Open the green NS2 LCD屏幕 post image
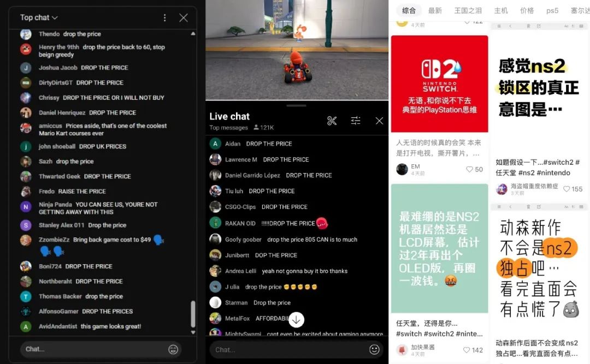The width and height of the screenshot is (590, 364). pyautogui.click(x=439, y=248)
